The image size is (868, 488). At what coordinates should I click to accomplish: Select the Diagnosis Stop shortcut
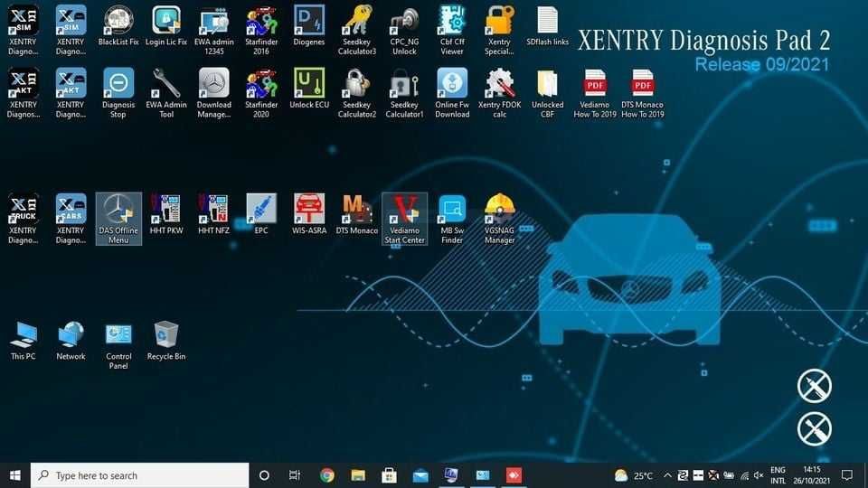pyautogui.click(x=118, y=93)
